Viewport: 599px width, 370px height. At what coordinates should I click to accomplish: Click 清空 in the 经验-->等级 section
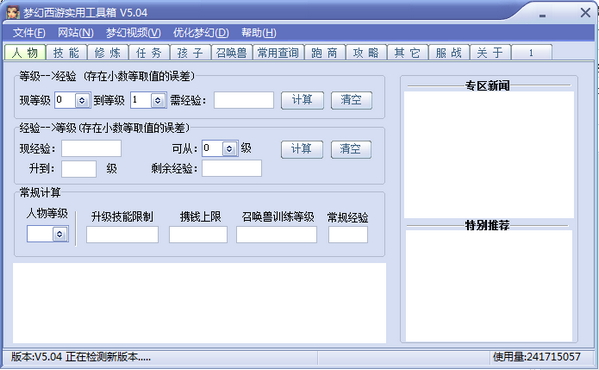pyautogui.click(x=351, y=149)
